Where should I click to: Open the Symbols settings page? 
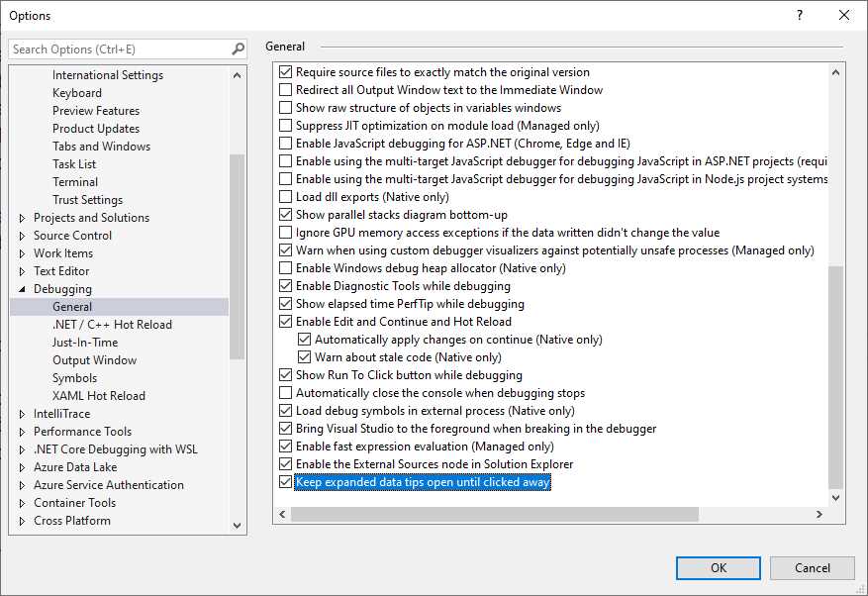pyautogui.click(x=74, y=377)
